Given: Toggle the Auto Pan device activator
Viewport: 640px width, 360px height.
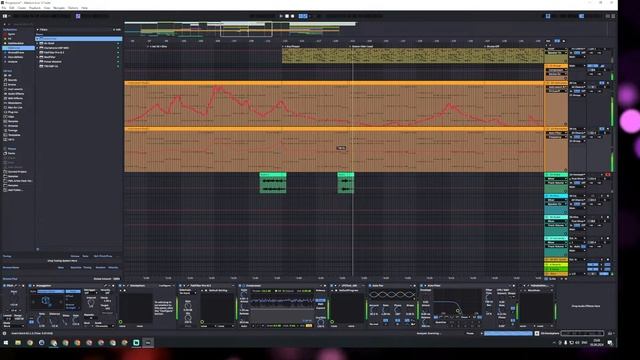Looking at the screenshot, I should pyautogui.click(x=370, y=286).
